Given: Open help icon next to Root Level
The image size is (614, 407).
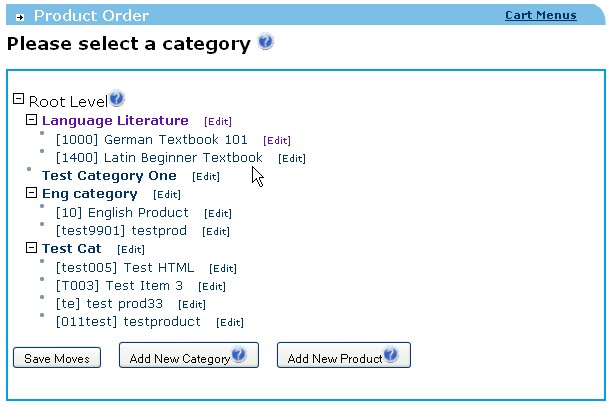Looking at the screenshot, I should click(117, 98).
